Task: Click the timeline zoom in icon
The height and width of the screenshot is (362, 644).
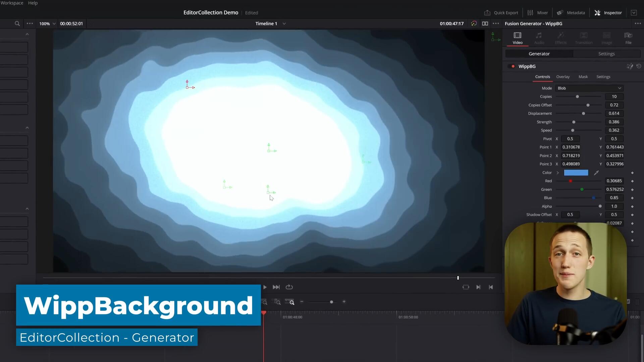Action: point(344,302)
